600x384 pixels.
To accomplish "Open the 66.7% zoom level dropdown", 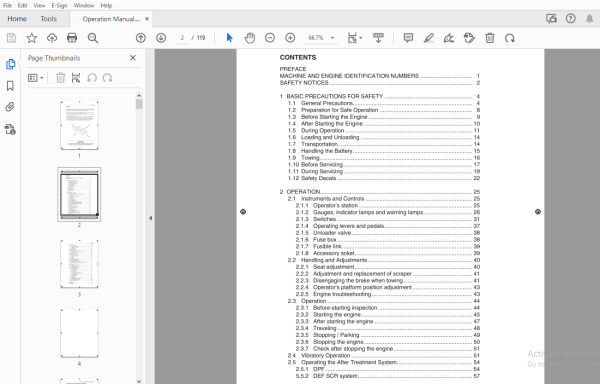I will 333,37.
